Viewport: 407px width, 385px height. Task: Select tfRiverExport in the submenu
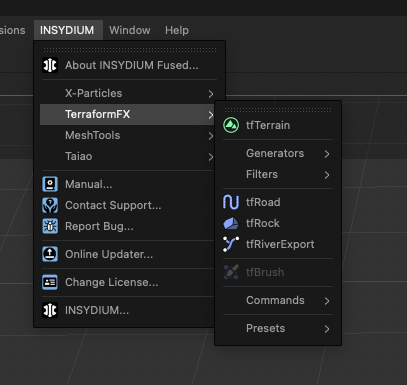278,244
